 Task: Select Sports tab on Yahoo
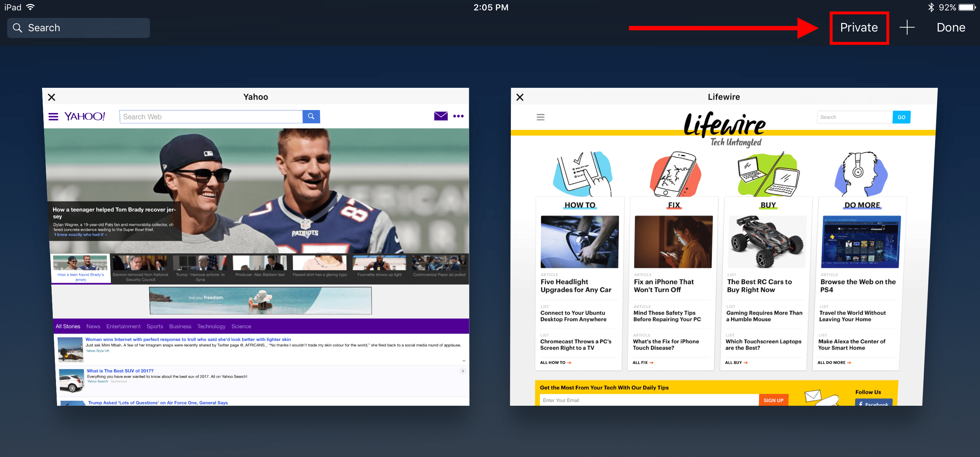(x=155, y=326)
